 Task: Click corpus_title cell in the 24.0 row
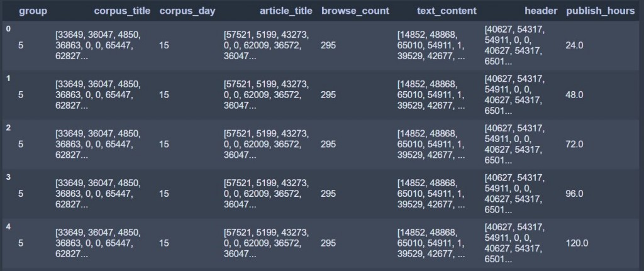click(98, 45)
